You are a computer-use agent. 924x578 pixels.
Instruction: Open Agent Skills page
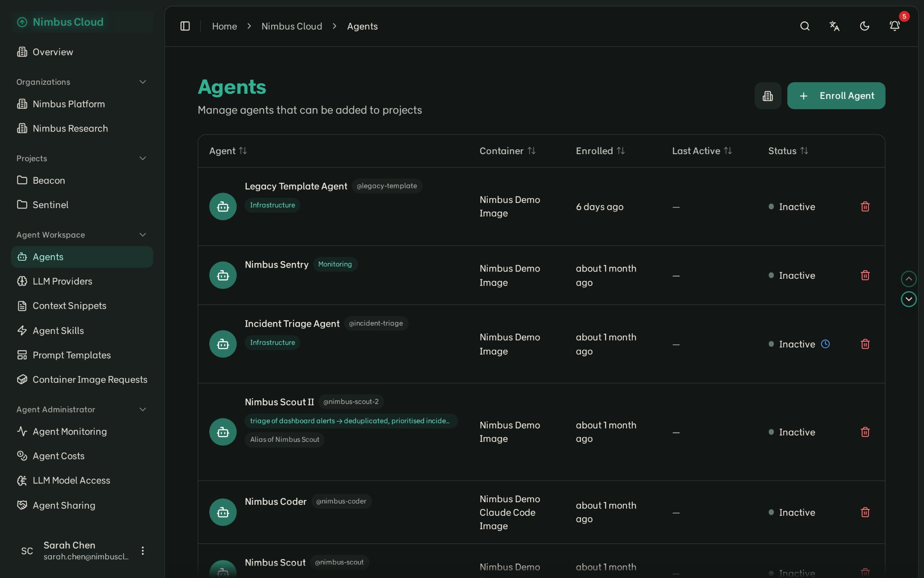click(x=82, y=331)
